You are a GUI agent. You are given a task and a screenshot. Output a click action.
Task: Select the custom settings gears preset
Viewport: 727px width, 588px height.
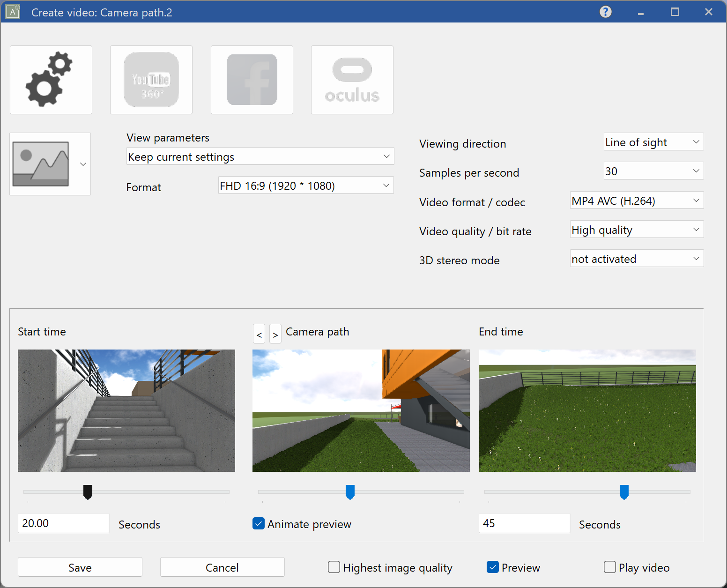click(51, 80)
